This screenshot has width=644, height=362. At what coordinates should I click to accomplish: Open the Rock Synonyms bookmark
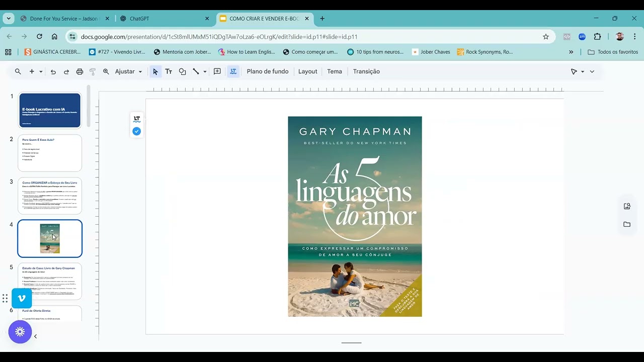[485, 52]
